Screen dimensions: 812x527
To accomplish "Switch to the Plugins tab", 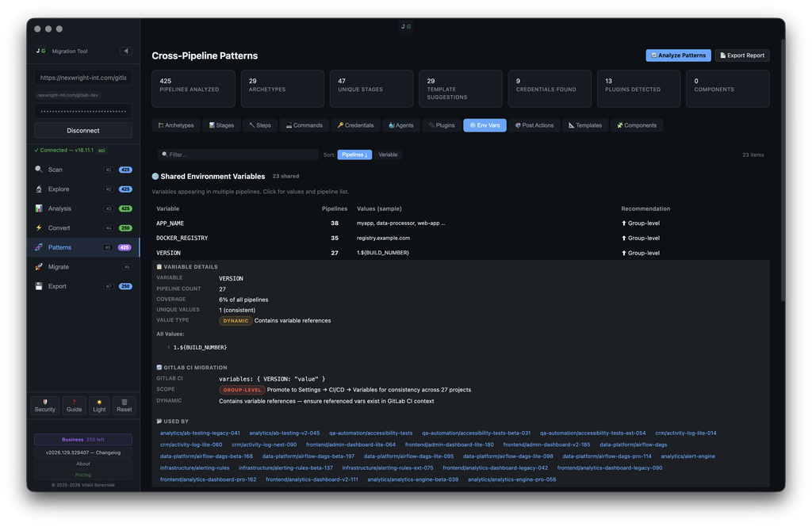I will tap(441, 125).
